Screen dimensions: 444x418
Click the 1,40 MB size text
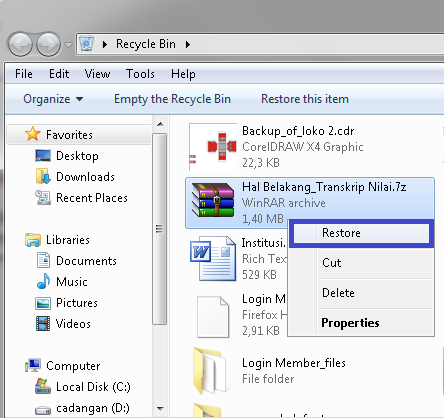[263, 219]
